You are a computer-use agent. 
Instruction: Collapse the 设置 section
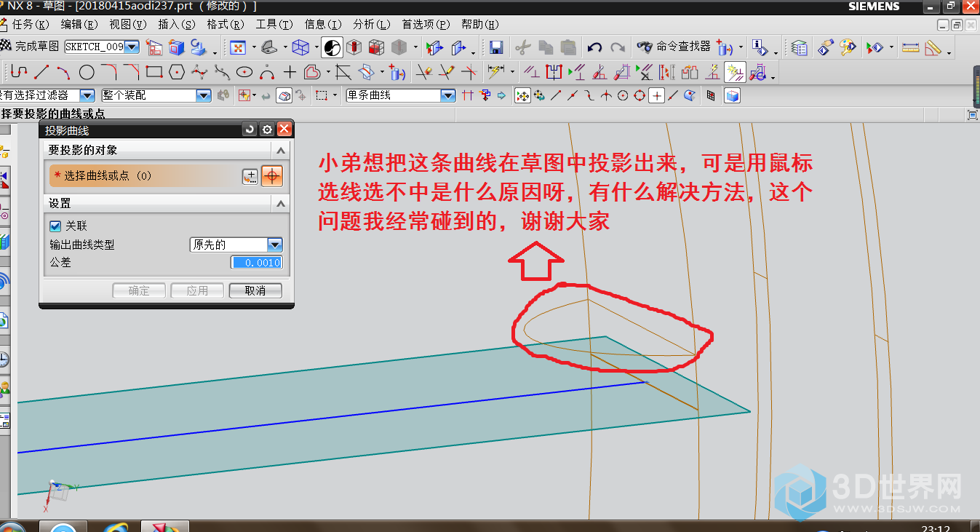[281, 204]
